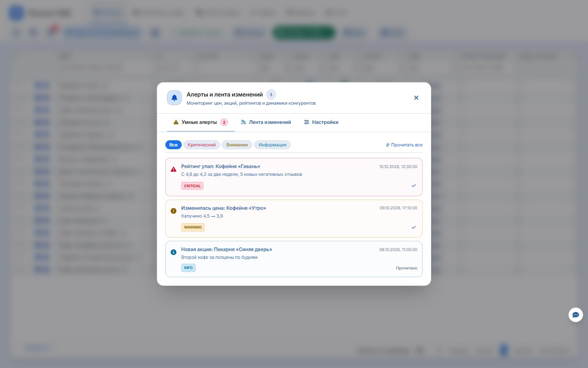
Task: Click the WARNING badge
Action: 193,227
